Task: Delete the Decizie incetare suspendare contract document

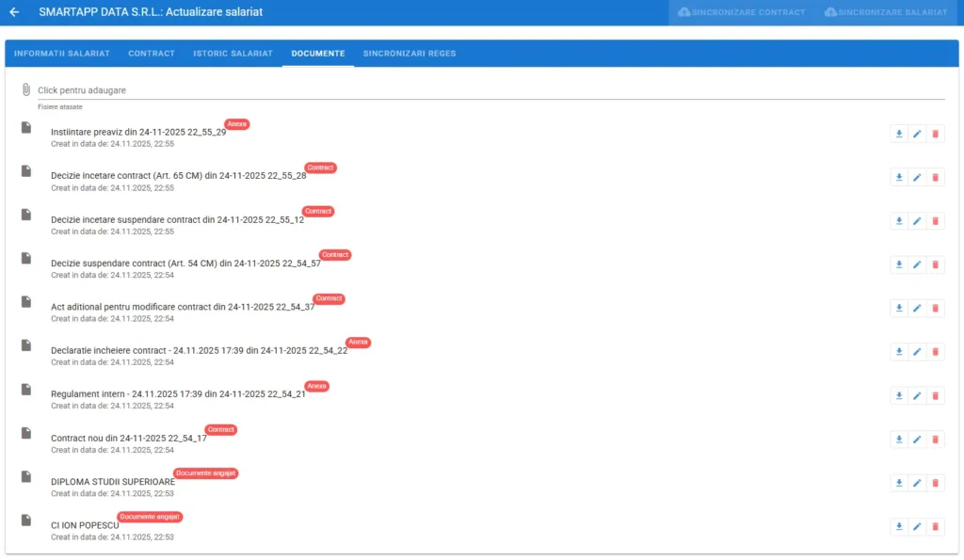Action: (x=935, y=221)
